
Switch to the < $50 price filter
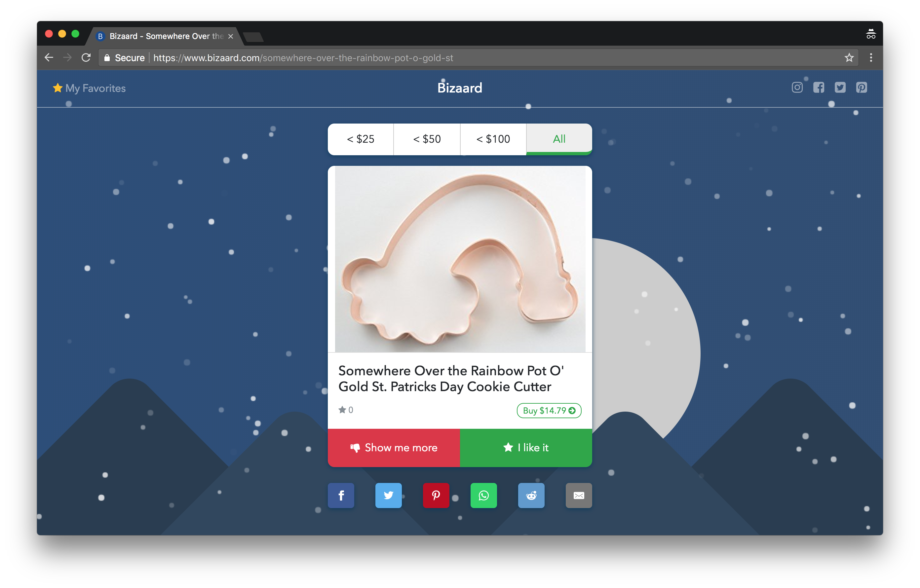pyautogui.click(x=427, y=139)
